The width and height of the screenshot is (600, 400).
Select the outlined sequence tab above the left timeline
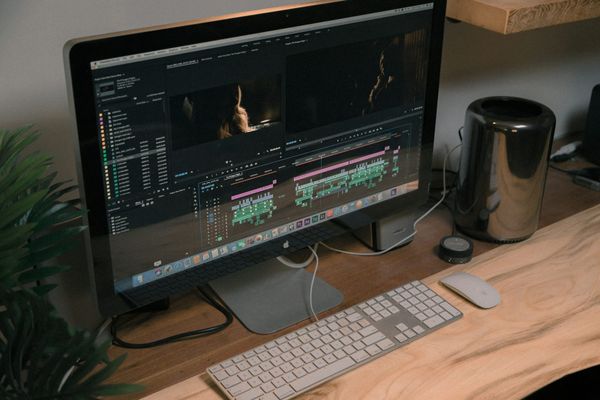click(x=232, y=178)
